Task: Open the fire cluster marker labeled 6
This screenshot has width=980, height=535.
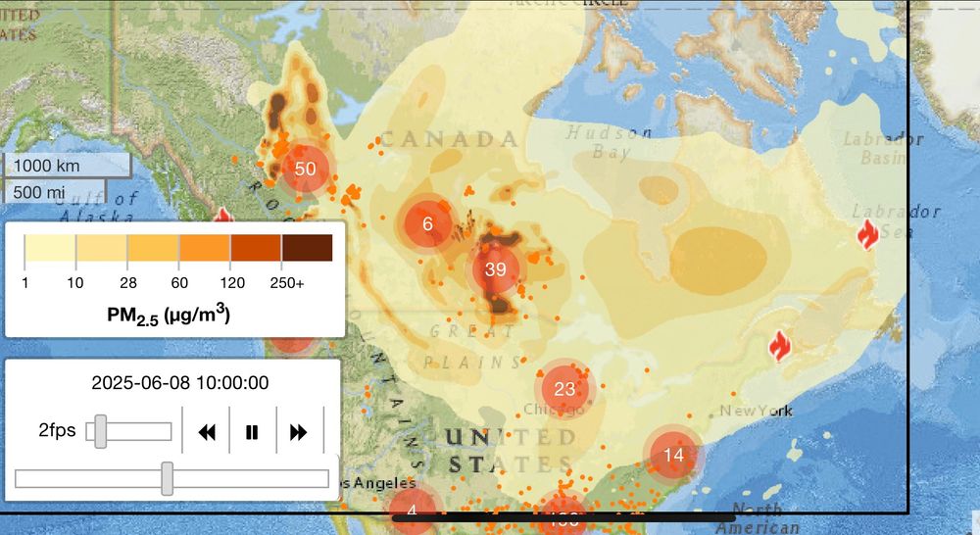Action: click(427, 223)
